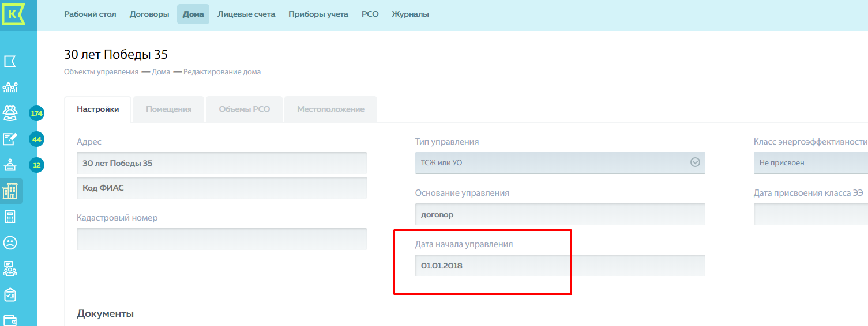
Task: Click the Редактирование дома breadcrumb text
Action: tap(222, 72)
